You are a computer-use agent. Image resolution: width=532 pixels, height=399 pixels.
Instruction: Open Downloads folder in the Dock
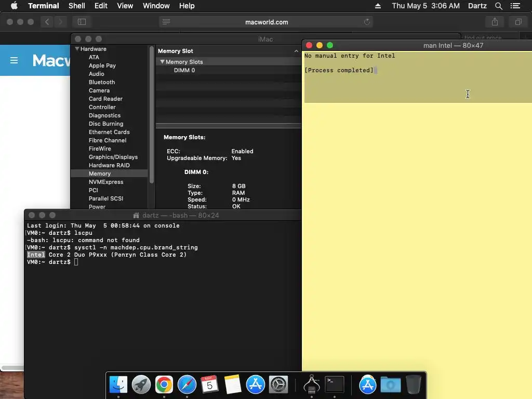[391, 384]
